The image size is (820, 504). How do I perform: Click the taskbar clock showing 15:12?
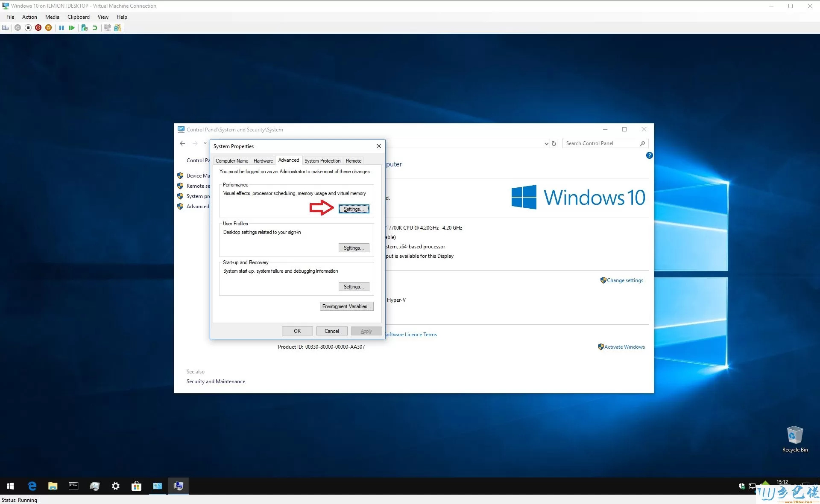tap(782, 482)
